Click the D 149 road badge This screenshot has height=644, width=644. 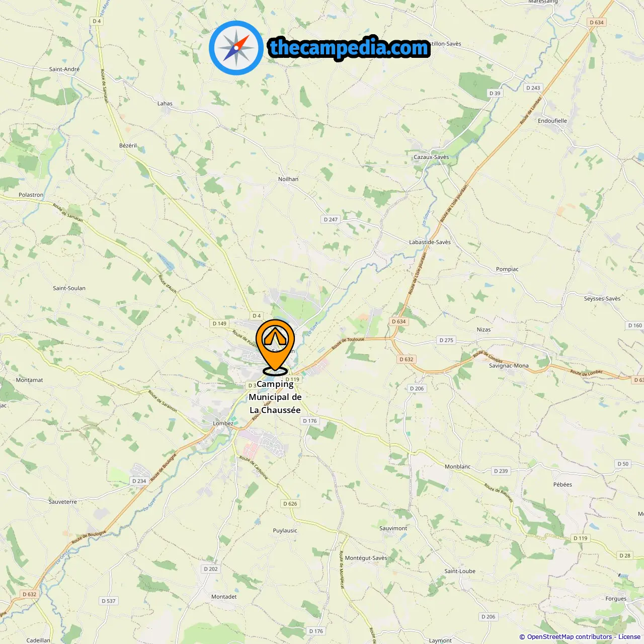tap(219, 324)
